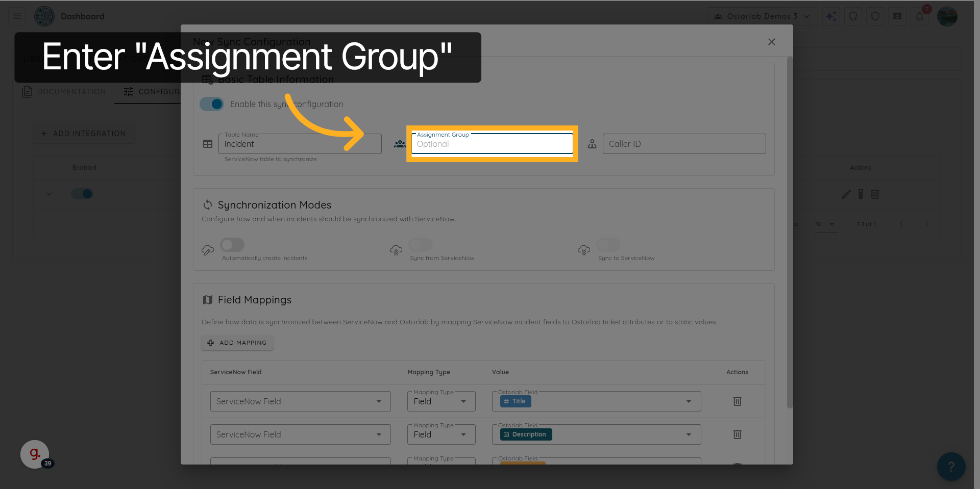Image resolution: width=980 pixels, height=489 pixels.
Task: Open the first ServiceNow Field dropdown
Action: coord(300,401)
